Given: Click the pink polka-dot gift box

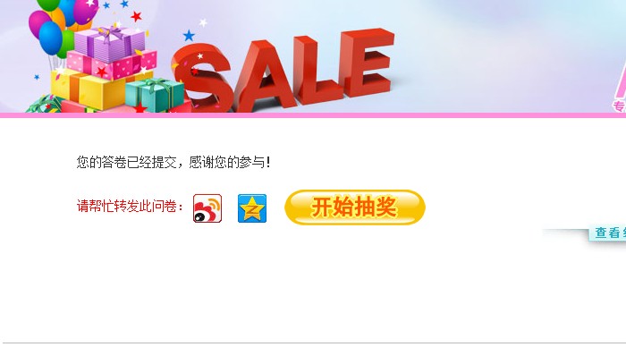Looking at the screenshot, I should click(114, 65).
